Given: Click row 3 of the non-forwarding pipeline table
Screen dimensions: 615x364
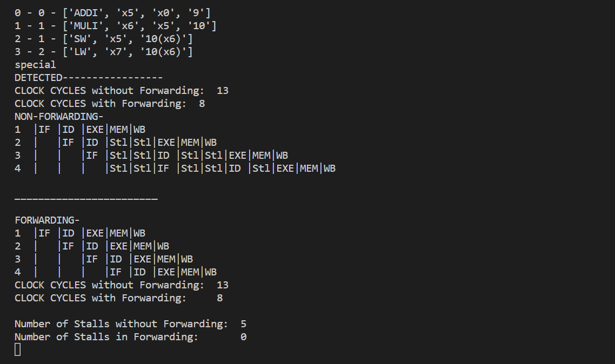Looking at the screenshot, I should (151, 156).
